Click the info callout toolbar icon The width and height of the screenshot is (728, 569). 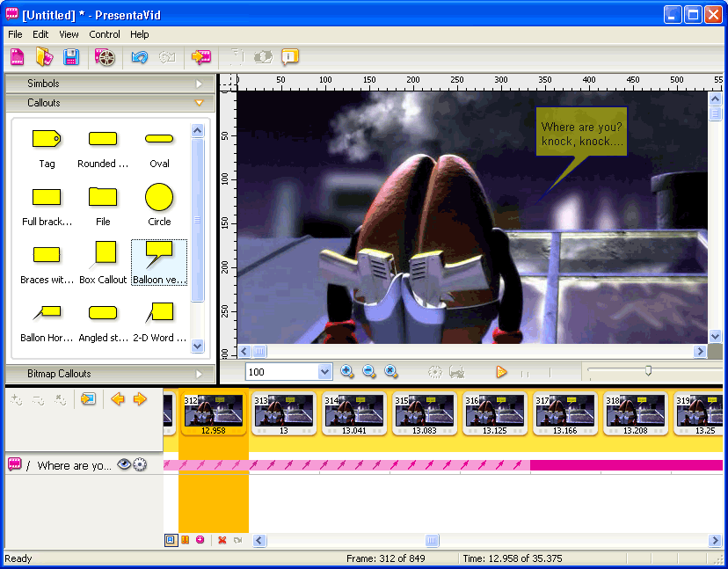290,57
